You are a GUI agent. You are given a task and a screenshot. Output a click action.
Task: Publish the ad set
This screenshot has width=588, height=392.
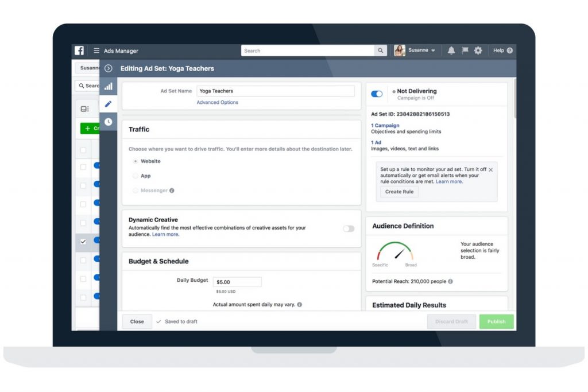(496, 321)
